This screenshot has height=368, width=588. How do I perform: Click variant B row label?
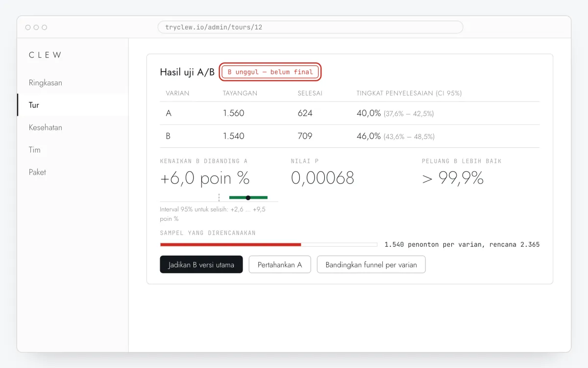point(168,136)
